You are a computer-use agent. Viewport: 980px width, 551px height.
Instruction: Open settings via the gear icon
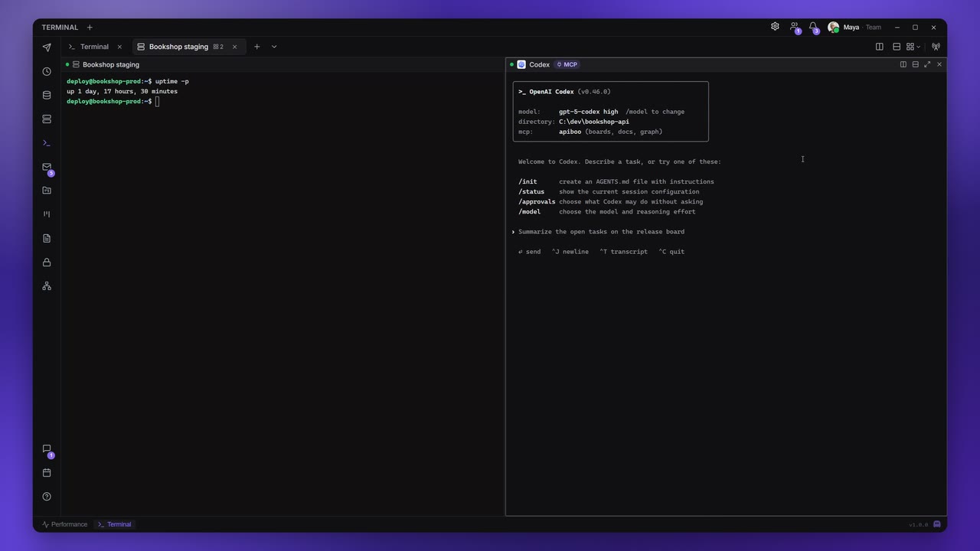(x=775, y=27)
